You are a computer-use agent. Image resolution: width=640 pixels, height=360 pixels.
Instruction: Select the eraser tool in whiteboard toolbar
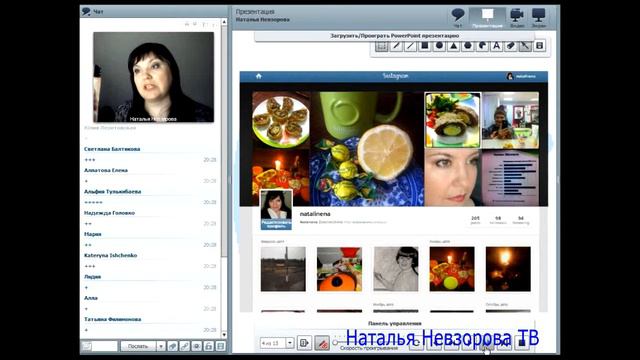[x=511, y=46]
